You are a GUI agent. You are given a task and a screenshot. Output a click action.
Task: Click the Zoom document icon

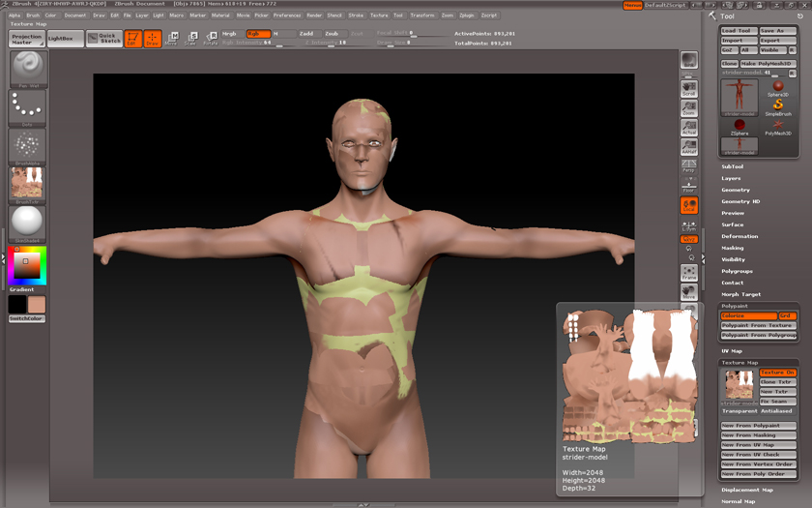click(x=688, y=106)
